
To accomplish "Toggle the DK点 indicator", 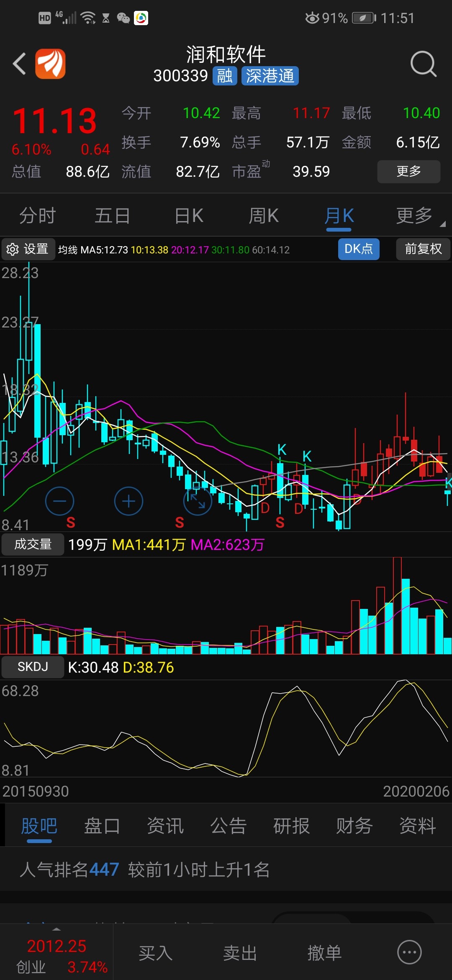I will coord(359,249).
